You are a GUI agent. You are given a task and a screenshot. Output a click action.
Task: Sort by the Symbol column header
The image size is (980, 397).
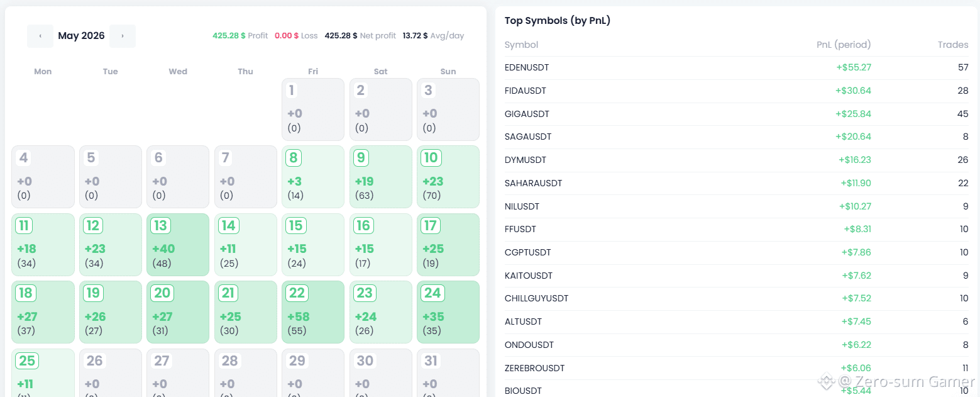pyautogui.click(x=522, y=45)
